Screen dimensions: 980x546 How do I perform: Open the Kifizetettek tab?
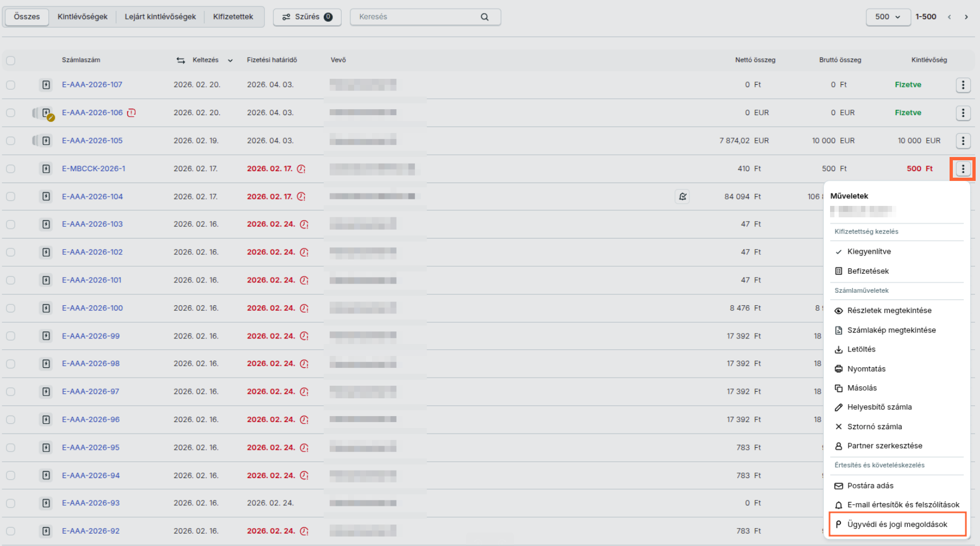point(233,17)
